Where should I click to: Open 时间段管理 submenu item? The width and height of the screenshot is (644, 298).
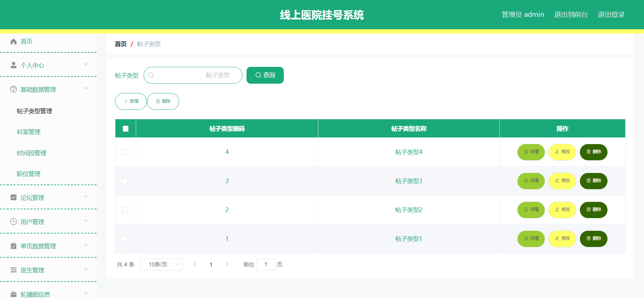pos(32,153)
